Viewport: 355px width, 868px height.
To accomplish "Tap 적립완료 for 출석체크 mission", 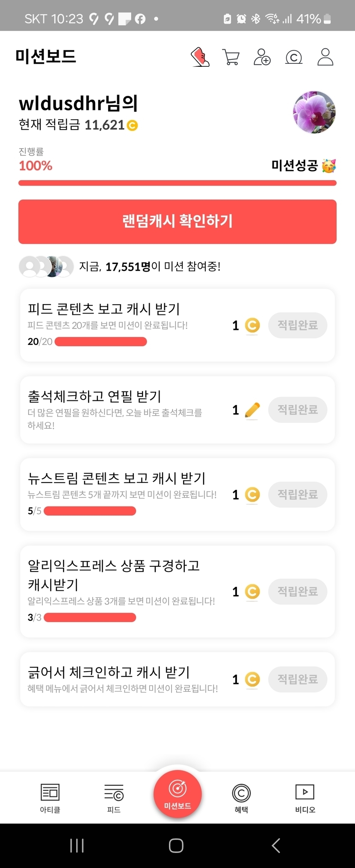I will [298, 410].
